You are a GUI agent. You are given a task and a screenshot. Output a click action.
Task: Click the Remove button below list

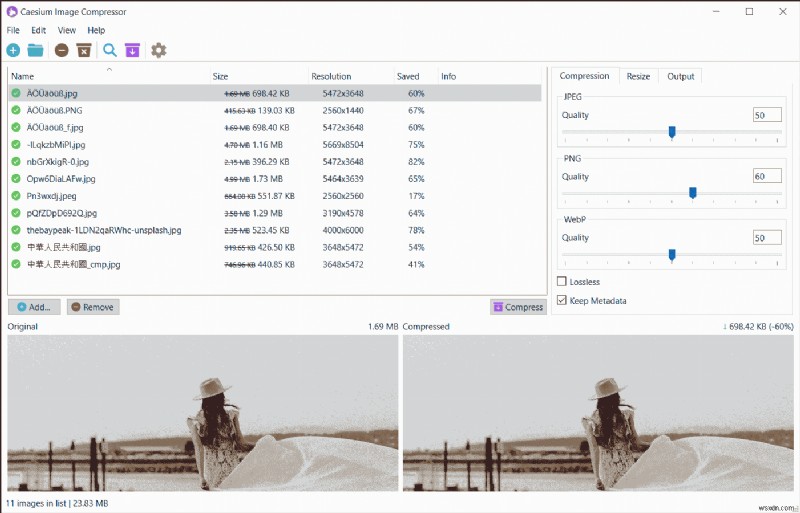pyautogui.click(x=93, y=307)
